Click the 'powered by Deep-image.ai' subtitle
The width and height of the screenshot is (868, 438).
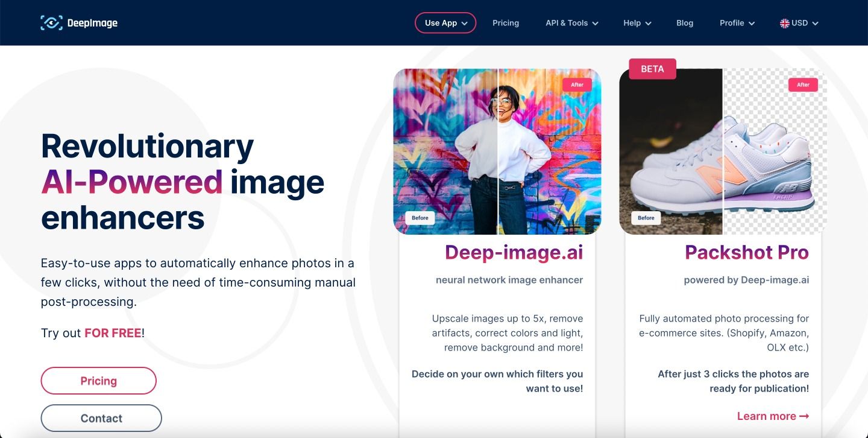[x=746, y=280]
